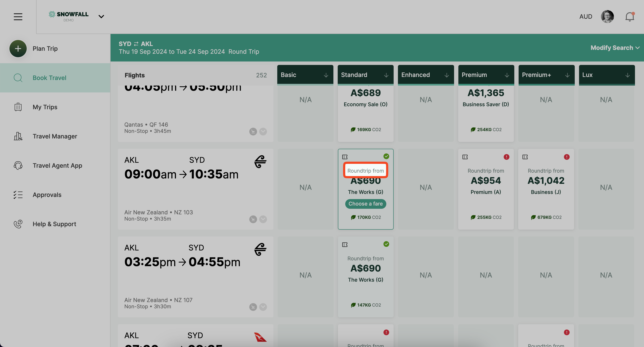Click the Travel Agent headset icon
The height and width of the screenshot is (347, 644).
(x=18, y=165)
